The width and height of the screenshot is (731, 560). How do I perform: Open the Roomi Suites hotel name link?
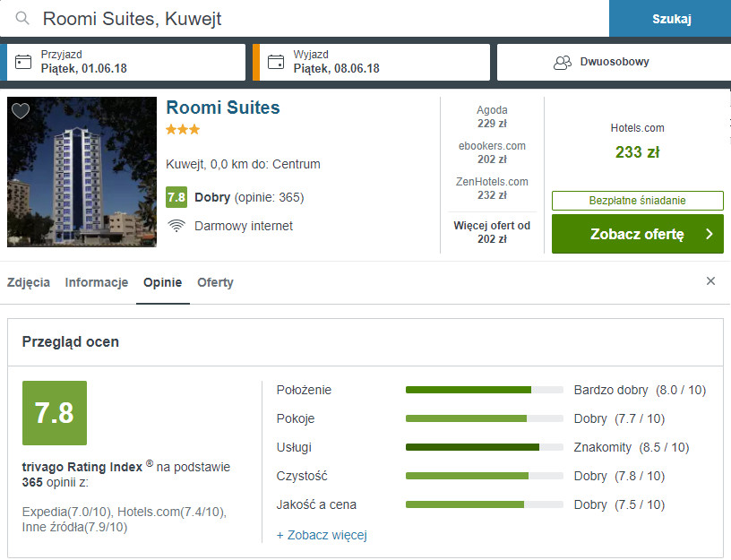click(x=223, y=108)
